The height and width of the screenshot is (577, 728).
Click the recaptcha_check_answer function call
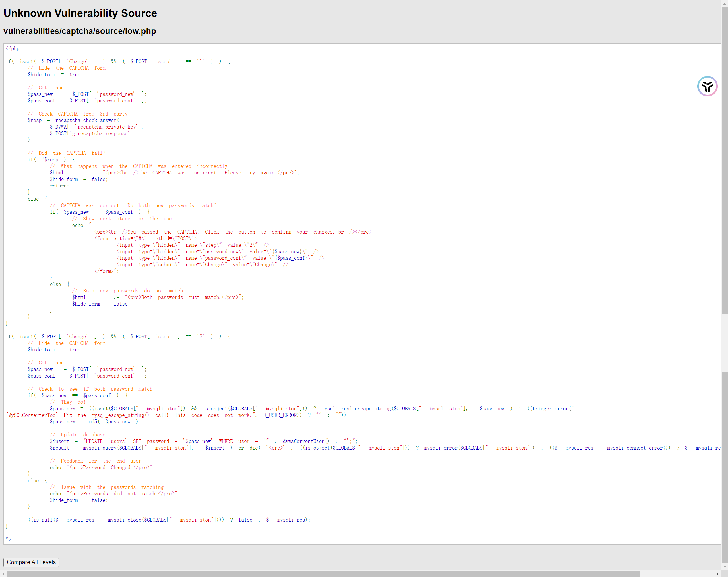click(86, 120)
